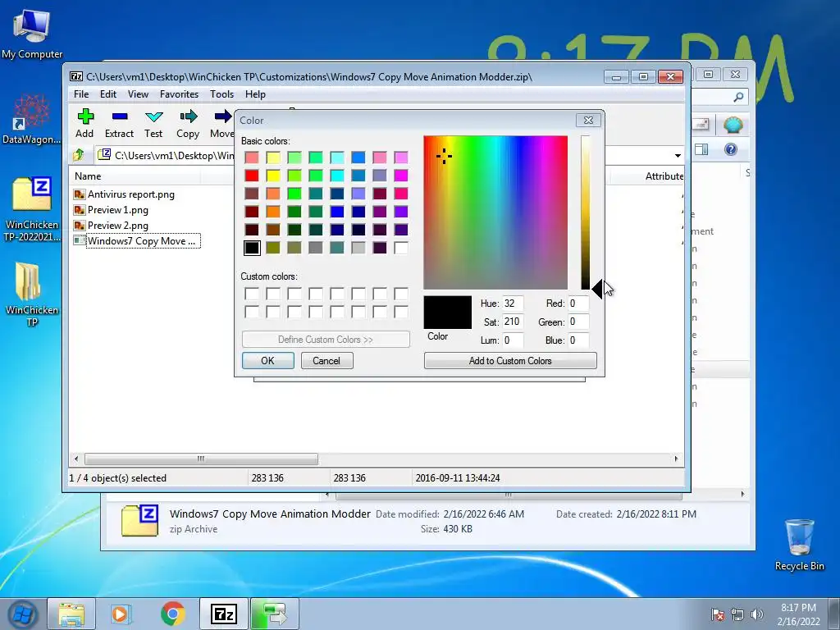Click the Green value field
Viewport: 840px width, 630px height.
tap(578, 322)
